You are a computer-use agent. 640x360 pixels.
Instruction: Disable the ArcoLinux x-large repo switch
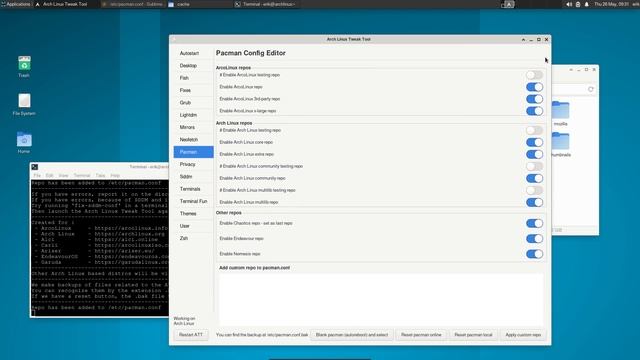[x=534, y=111]
